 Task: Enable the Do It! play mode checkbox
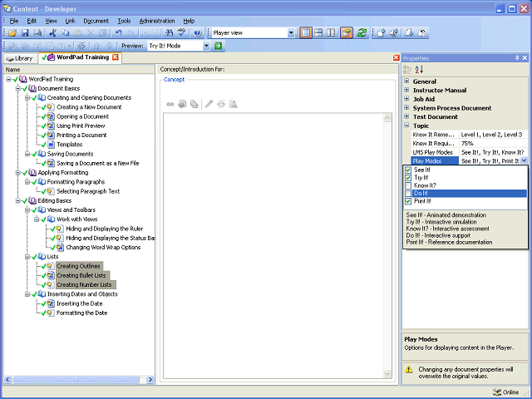point(408,194)
